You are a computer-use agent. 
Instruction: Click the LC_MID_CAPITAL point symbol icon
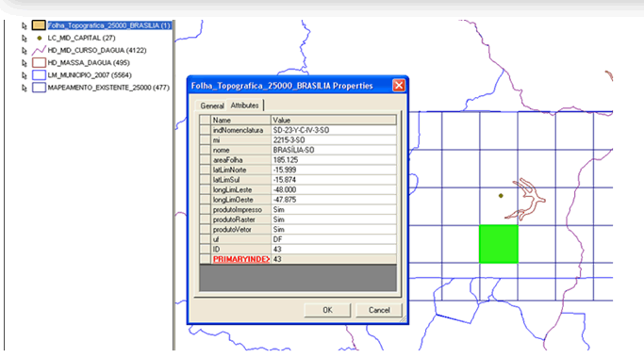point(40,38)
